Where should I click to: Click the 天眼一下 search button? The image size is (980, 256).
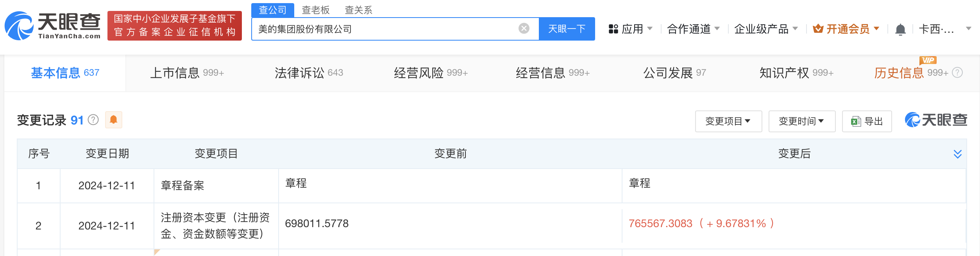(x=567, y=29)
